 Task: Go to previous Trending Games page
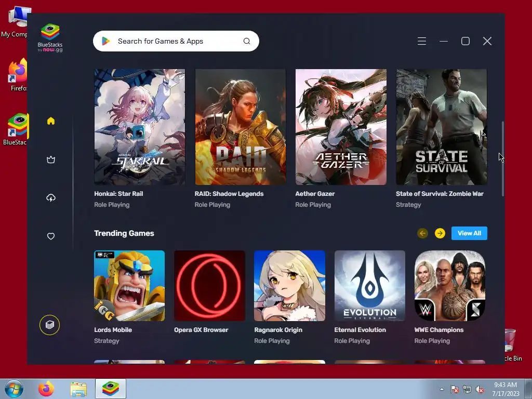tap(422, 233)
